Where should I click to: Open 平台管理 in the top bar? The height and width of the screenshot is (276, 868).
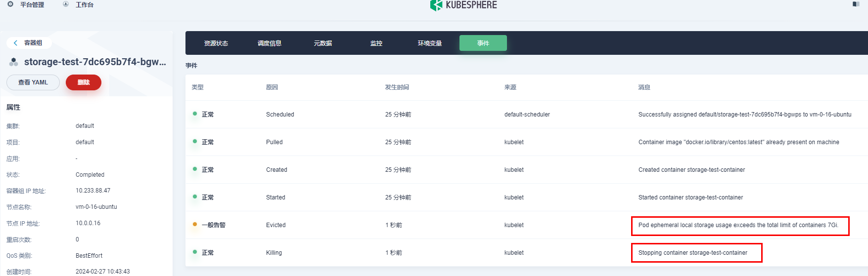(32, 4)
